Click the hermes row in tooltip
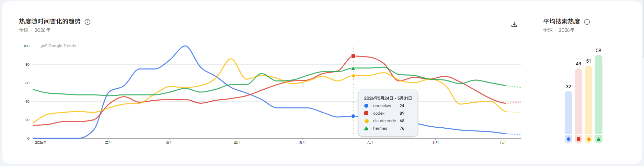Viewport: 644px width, 166px height. click(388, 128)
